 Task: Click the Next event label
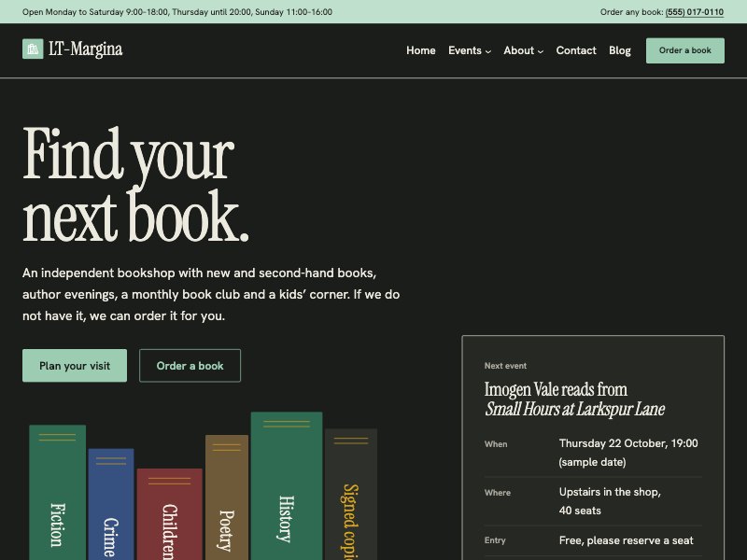(x=505, y=366)
